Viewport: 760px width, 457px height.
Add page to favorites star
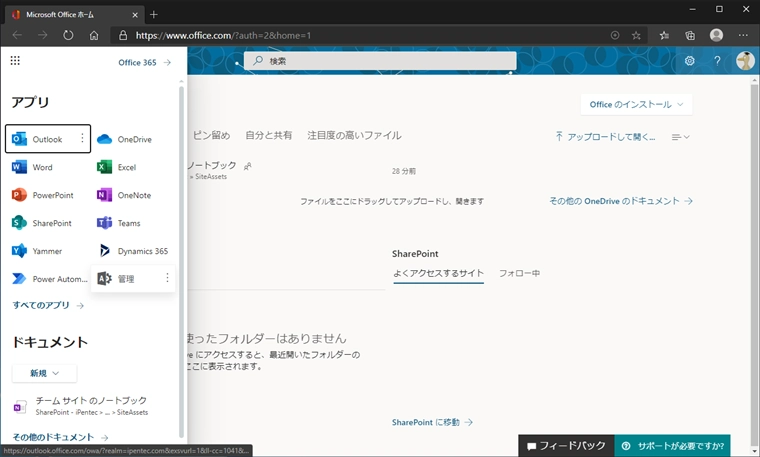[x=636, y=35]
